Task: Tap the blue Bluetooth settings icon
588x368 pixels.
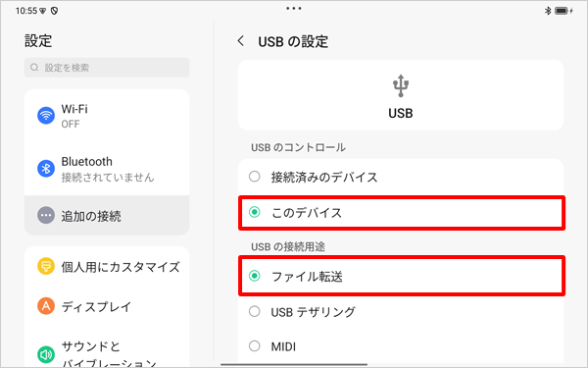Action: click(46, 168)
